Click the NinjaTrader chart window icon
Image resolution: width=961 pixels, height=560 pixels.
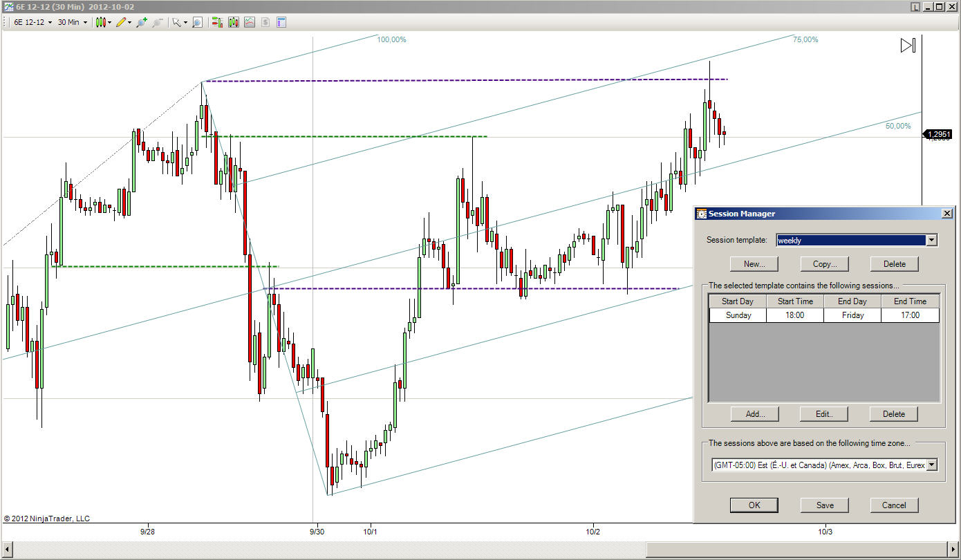(8, 7)
